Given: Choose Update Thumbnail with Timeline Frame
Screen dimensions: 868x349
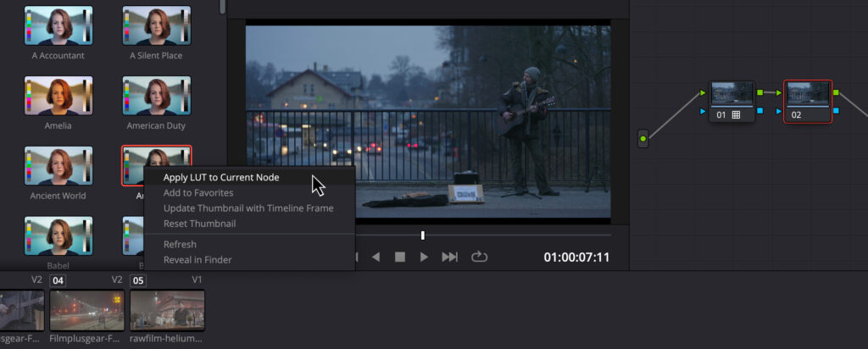Looking at the screenshot, I should (248, 208).
